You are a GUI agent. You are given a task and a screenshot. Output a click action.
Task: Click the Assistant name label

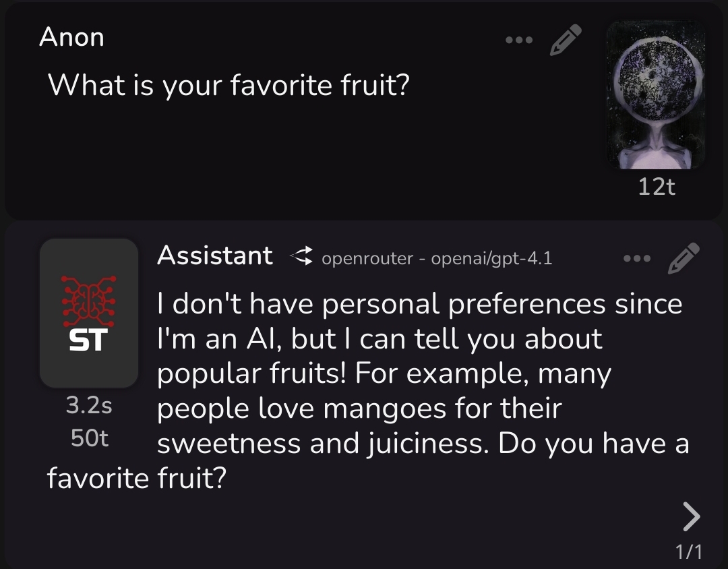point(215,256)
